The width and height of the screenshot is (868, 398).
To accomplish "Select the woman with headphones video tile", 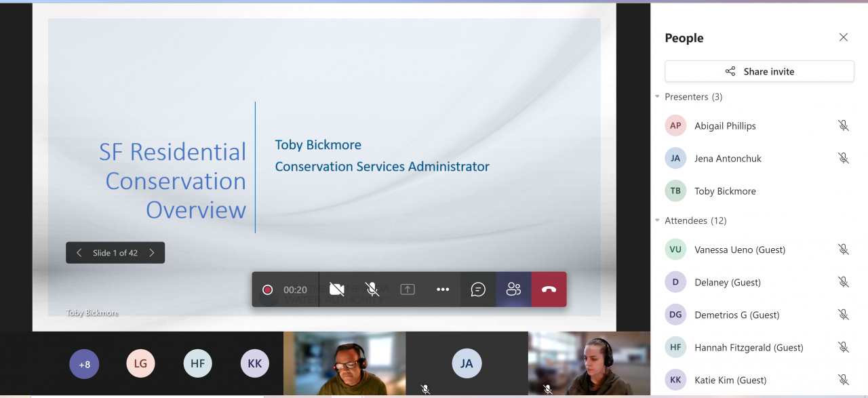I will (589, 363).
